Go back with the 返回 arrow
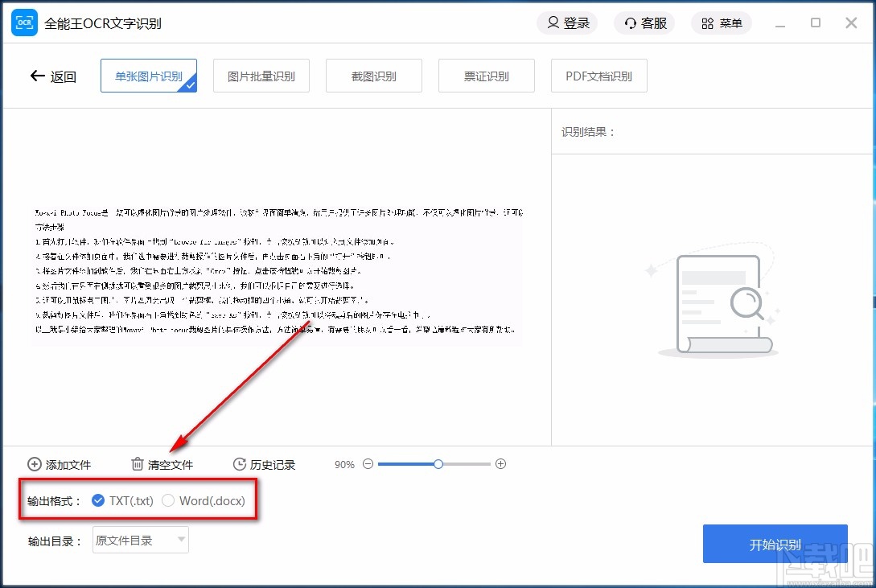Screen dimensions: 876x588 click(53, 76)
